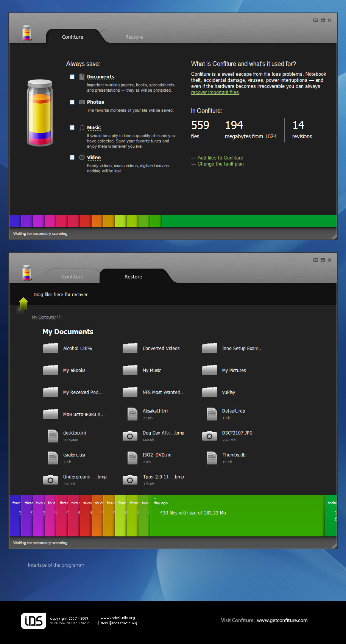Open www.getconfiture.com link
Screen dimensions: 346x644
282,621
